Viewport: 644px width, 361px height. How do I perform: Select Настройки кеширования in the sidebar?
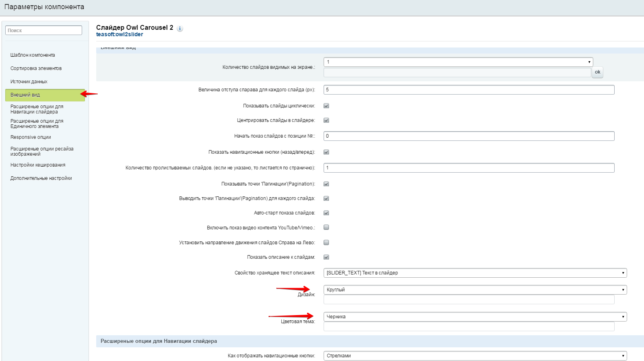pos(38,165)
